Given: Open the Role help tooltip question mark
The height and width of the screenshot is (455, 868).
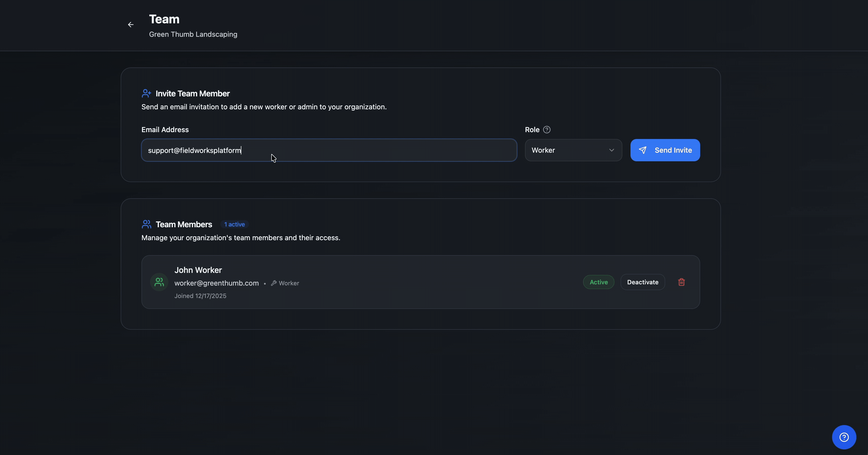Looking at the screenshot, I should (x=547, y=129).
